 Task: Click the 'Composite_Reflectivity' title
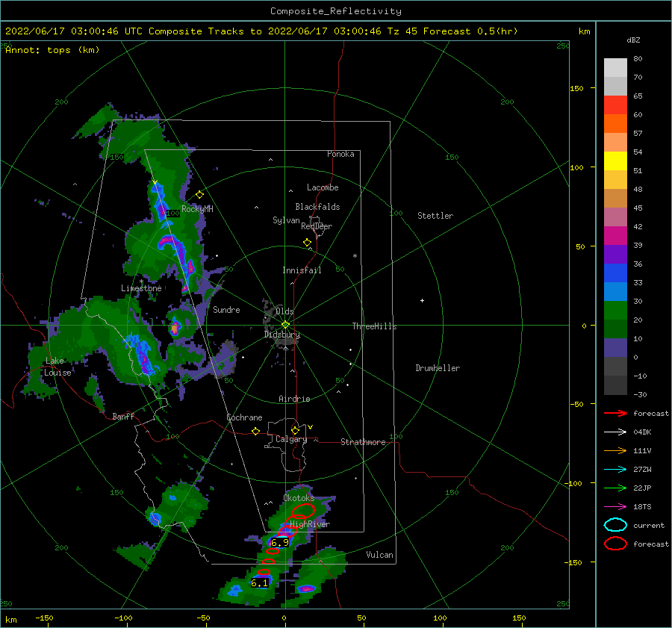coord(336,11)
